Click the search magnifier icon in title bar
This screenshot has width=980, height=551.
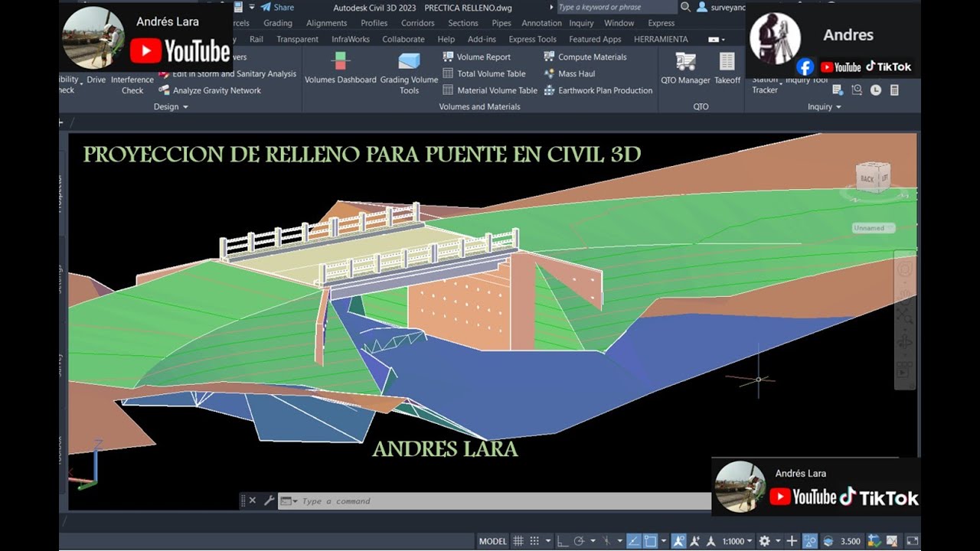click(686, 7)
